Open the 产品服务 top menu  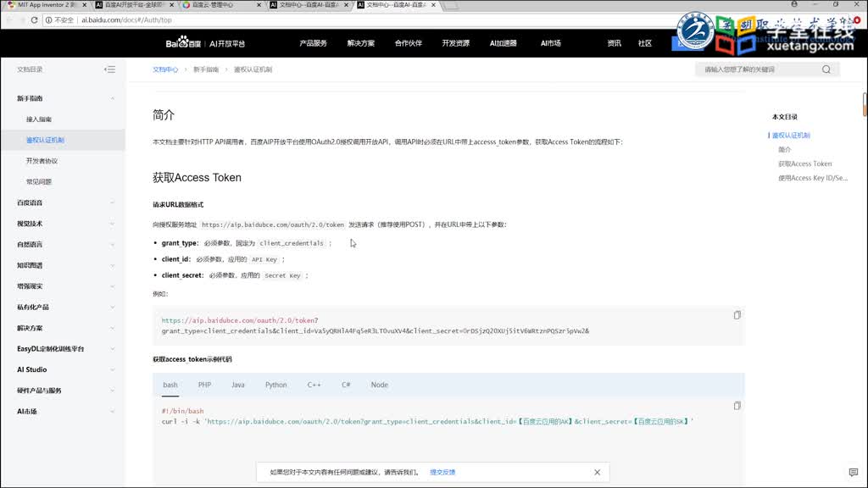pyautogui.click(x=314, y=43)
